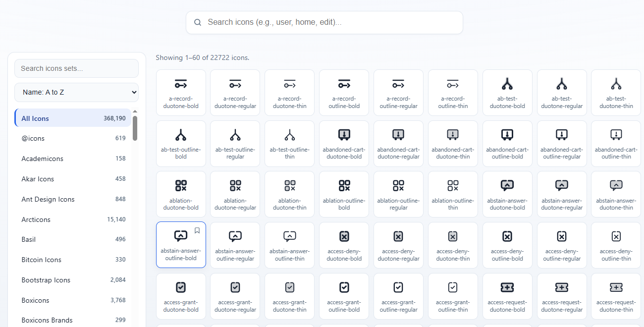Image resolution: width=644 pixels, height=327 pixels.
Task: Open the a-record-duotone-thin icon
Action: pyautogui.click(x=290, y=93)
